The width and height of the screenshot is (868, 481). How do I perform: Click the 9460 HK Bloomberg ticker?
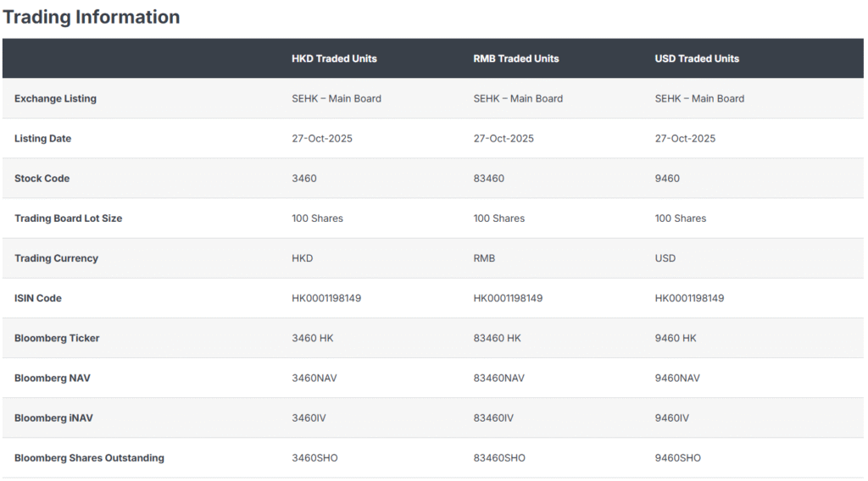[x=676, y=338]
